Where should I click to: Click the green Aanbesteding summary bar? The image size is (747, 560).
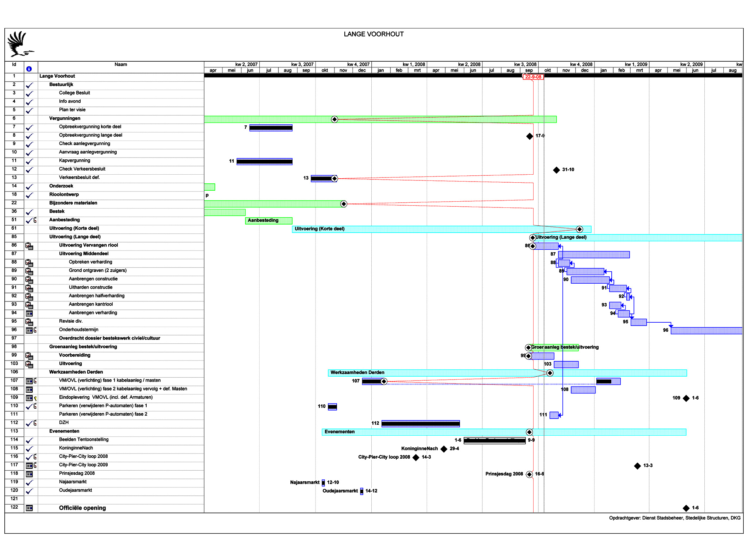(x=269, y=221)
